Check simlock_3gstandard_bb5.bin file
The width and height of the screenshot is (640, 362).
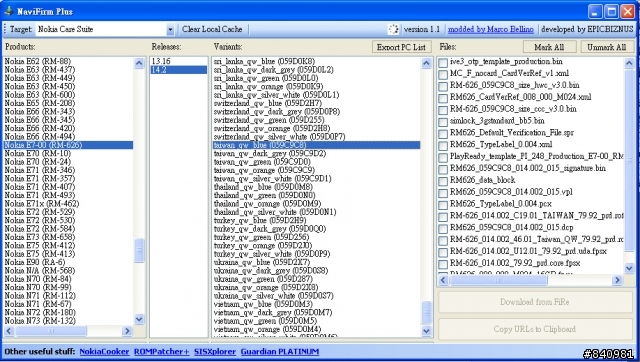443,122
